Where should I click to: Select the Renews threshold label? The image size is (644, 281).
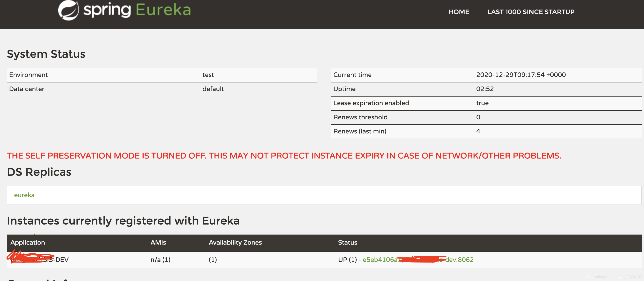(x=360, y=117)
